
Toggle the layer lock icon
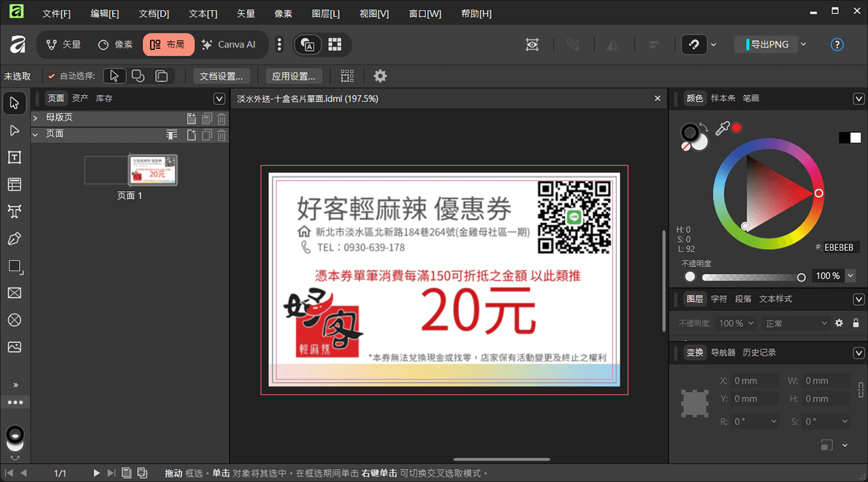856,323
